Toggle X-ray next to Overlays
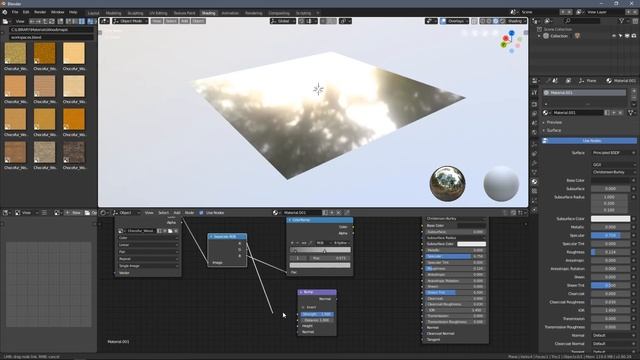The width and height of the screenshot is (640, 360). click(474, 21)
